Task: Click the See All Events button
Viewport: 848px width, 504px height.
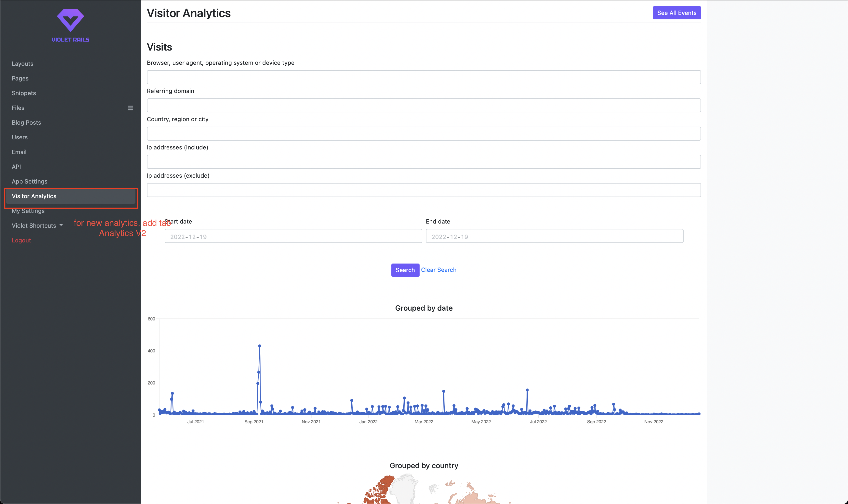Action: (676, 13)
